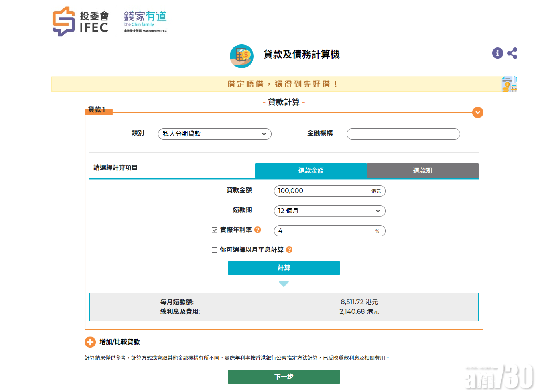Image resolution: width=538 pixels, height=392 pixels.
Task: Open the 還款期 12 個月 dropdown
Action: [x=330, y=211]
